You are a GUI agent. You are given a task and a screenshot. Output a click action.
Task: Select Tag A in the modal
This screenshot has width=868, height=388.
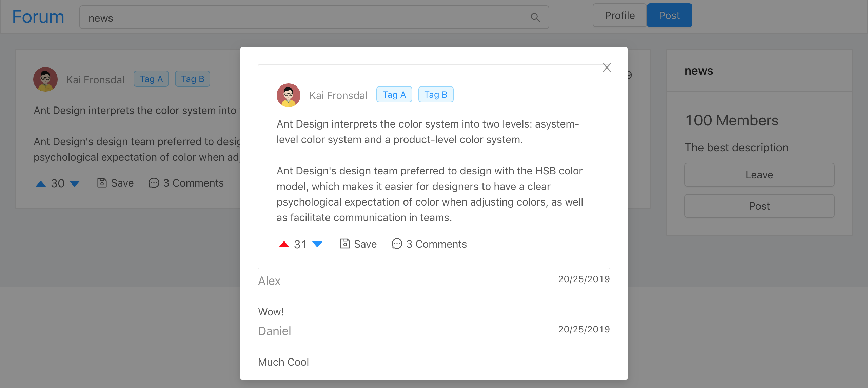tap(394, 95)
